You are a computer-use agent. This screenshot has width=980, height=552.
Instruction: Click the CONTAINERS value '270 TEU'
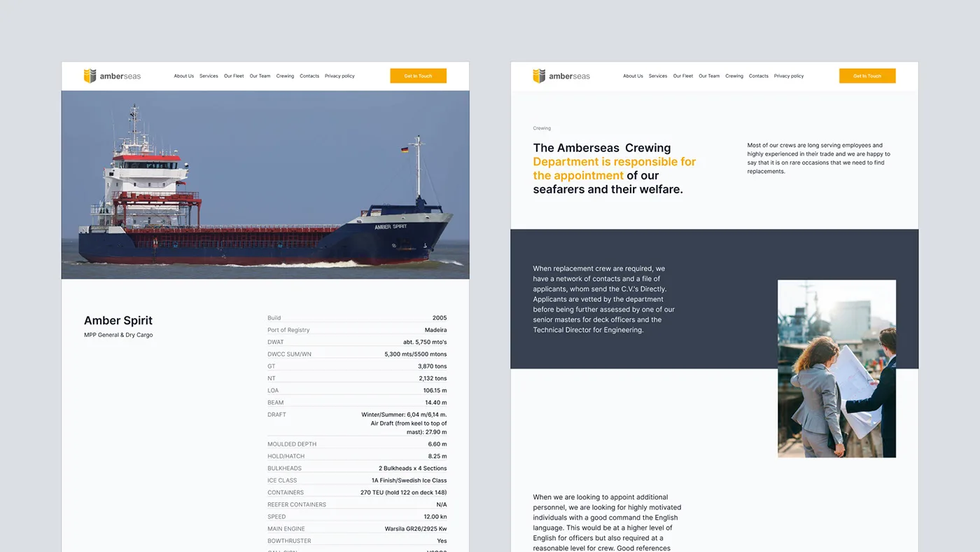pos(404,492)
